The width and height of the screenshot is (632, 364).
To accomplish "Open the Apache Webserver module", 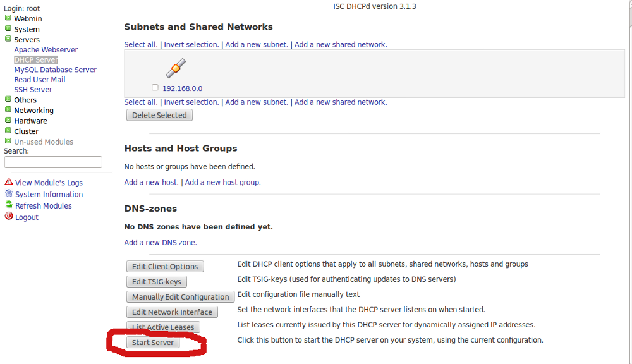I will point(46,50).
